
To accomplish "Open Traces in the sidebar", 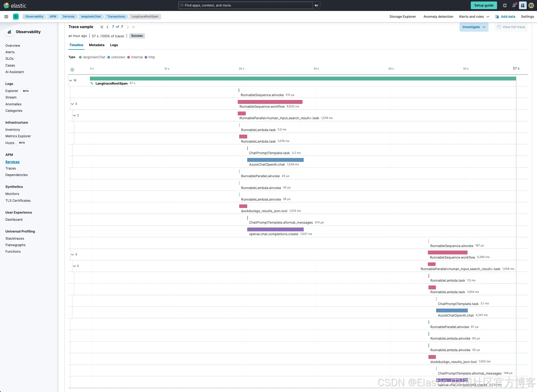I will pyautogui.click(x=11, y=168).
